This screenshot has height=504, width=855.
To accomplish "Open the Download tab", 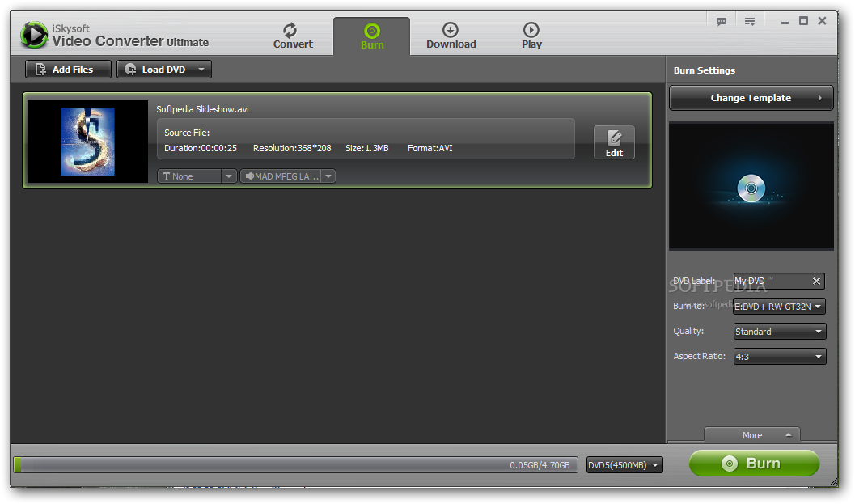I will click(x=451, y=36).
